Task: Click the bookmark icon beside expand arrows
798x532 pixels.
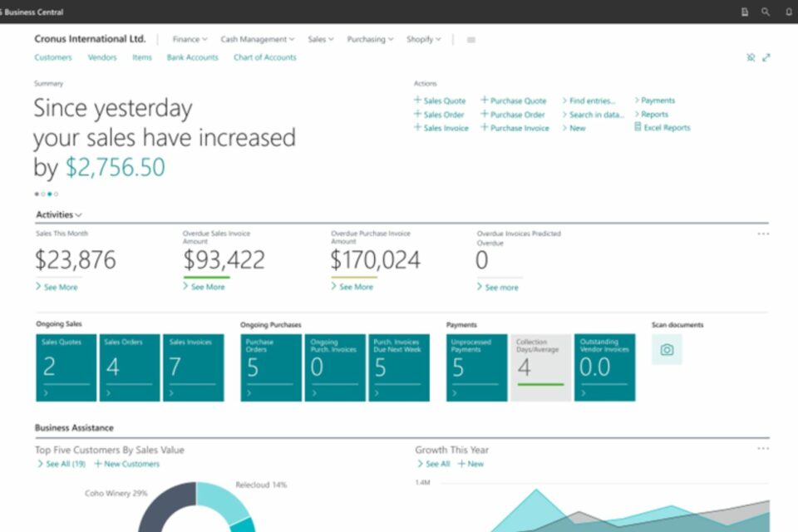Action: 751,57
